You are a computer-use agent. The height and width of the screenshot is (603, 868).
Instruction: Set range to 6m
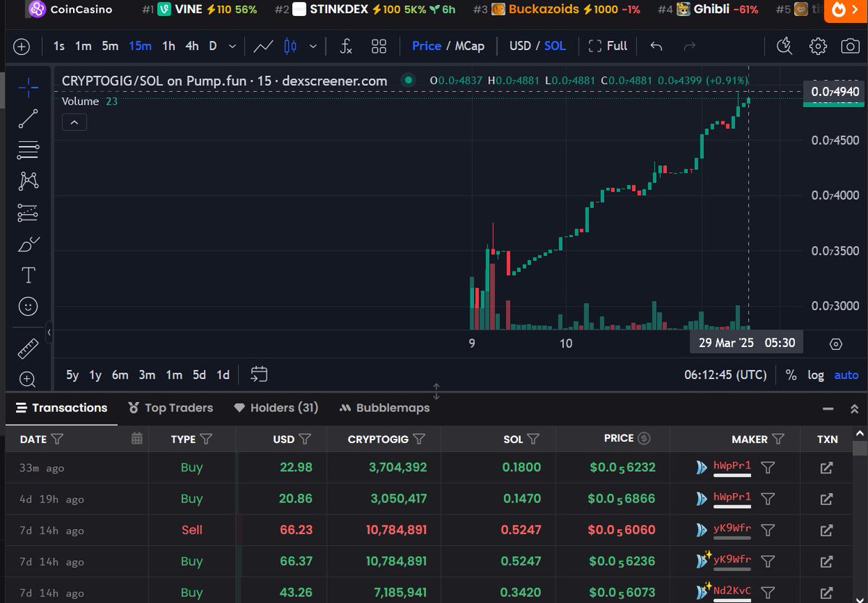pos(120,375)
